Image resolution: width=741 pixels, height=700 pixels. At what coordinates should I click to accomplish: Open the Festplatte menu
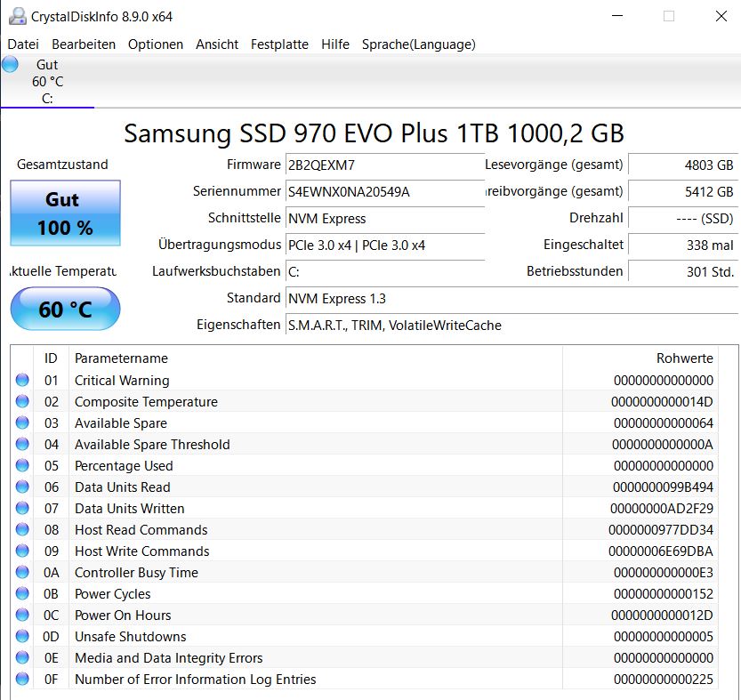[x=279, y=44]
